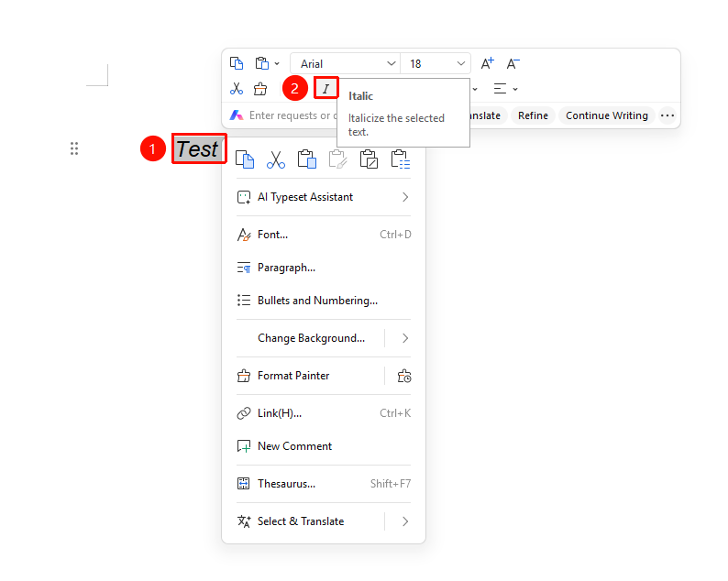Viewport: 728px width, 581px height.
Task: Open Bullets and Numbering... menu item
Action: (x=324, y=301)
